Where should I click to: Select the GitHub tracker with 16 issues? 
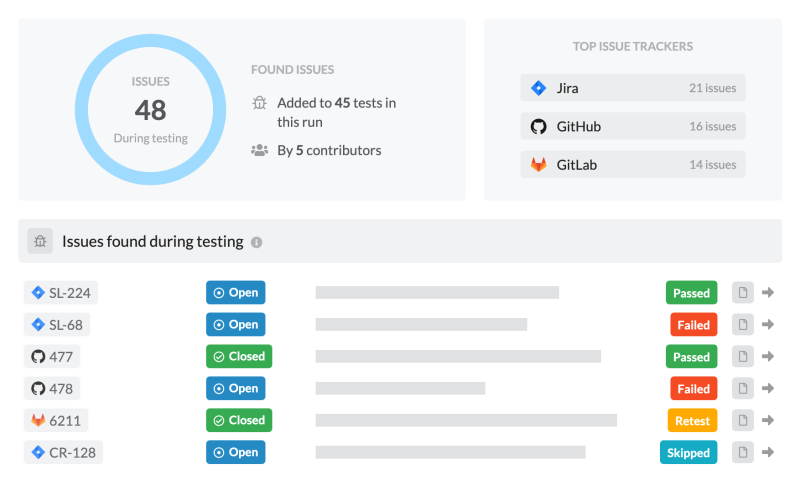632,127
